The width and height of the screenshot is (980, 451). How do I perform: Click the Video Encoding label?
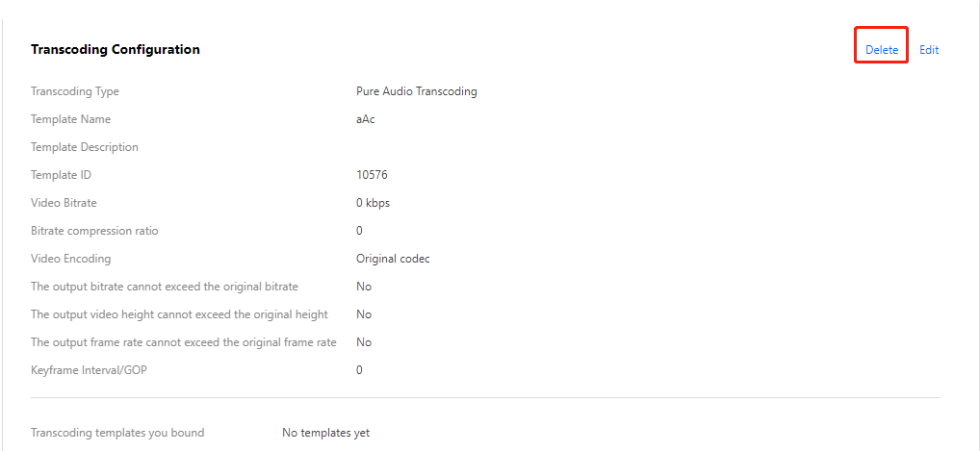70,259
